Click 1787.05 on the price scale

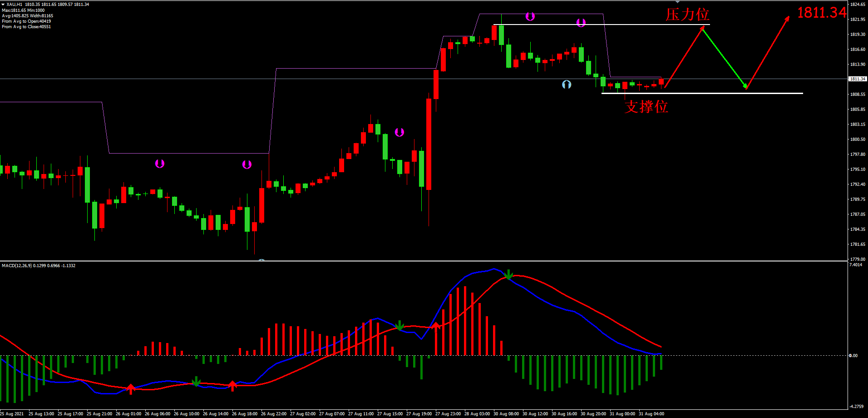click(x=858, y=214)
